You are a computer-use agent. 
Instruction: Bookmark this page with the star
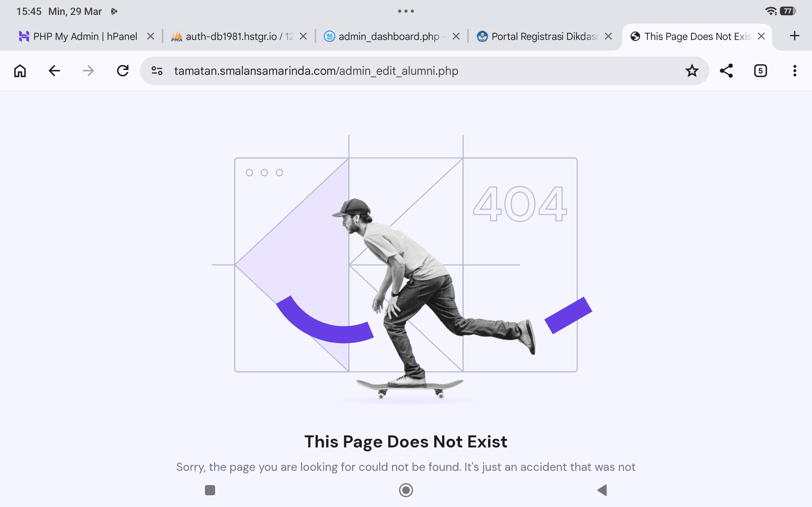[692, 71]
